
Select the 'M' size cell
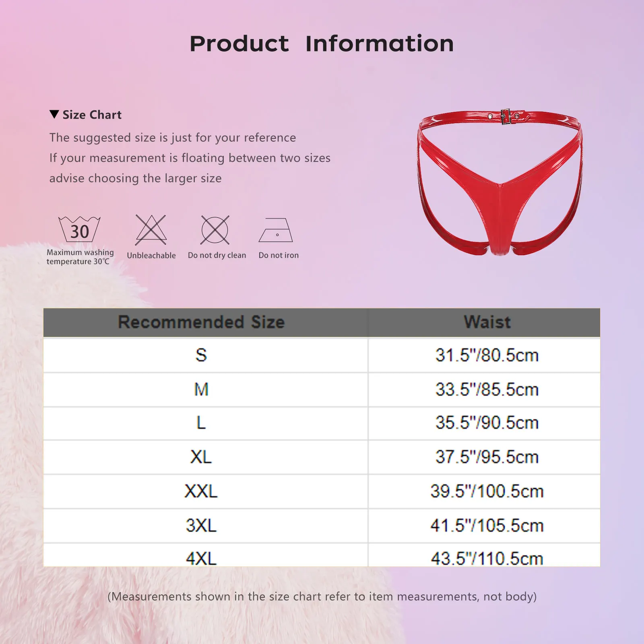click(206, 390)
